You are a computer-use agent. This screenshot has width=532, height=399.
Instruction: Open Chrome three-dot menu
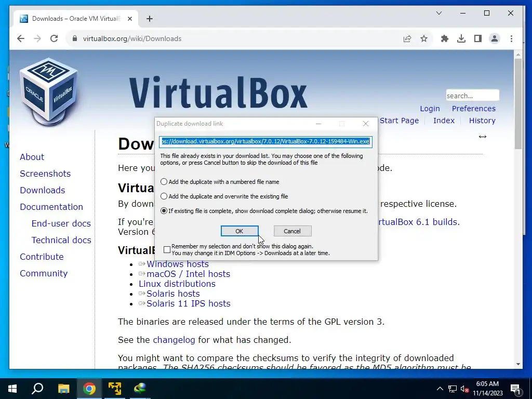coord(511,38)
